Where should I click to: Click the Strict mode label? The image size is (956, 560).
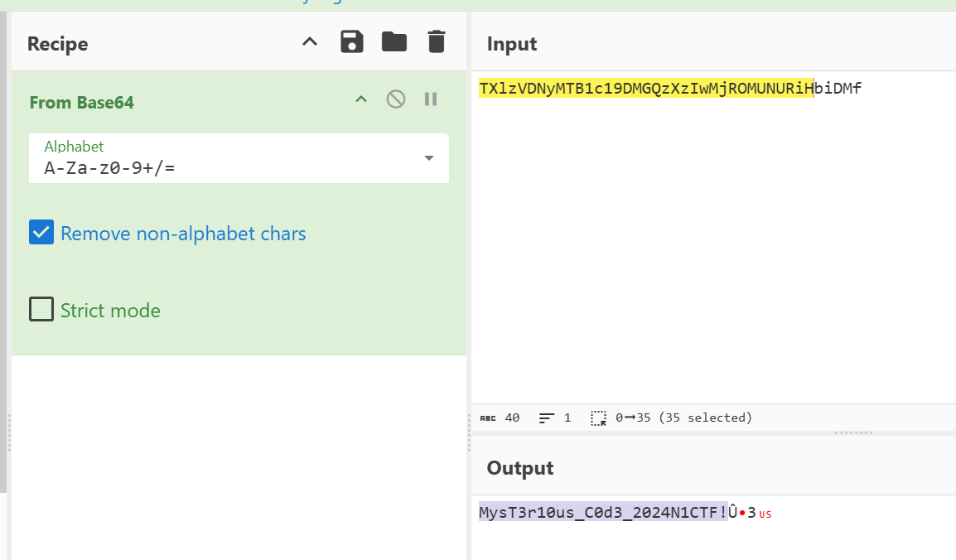110,311
